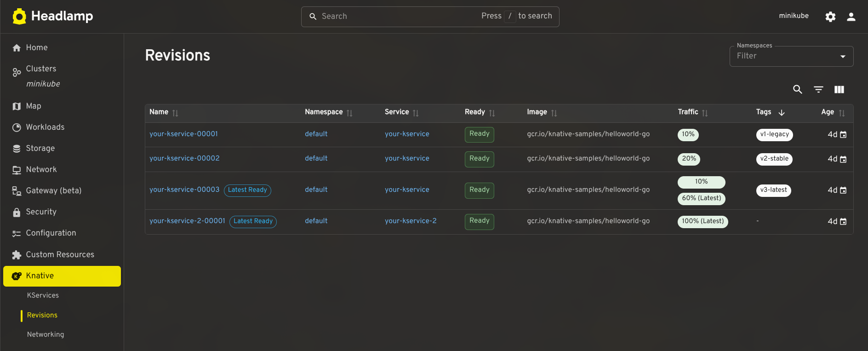Open the user account icon
Viewport: 868px width, 351px height.
(x=851, y=17)
